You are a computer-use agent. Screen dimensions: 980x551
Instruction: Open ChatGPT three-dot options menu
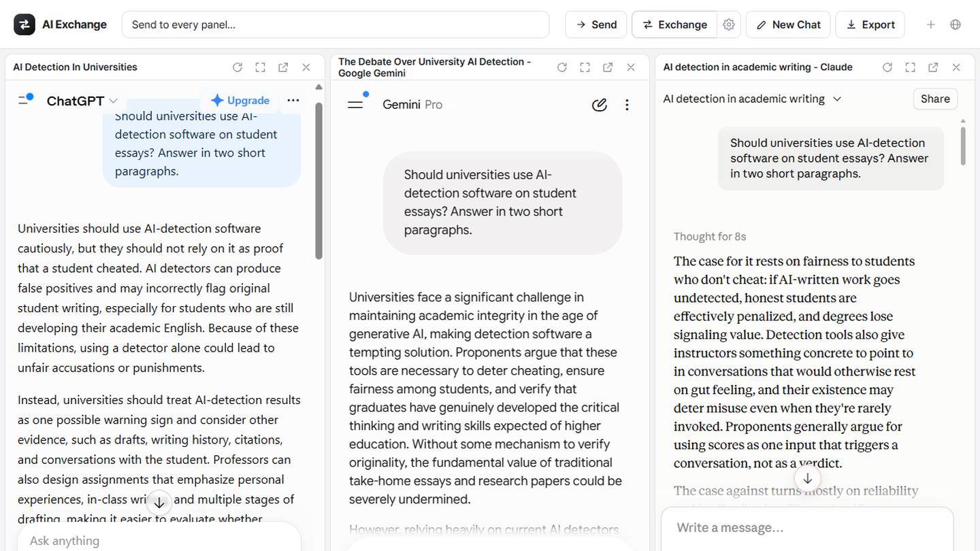[293, 100]
